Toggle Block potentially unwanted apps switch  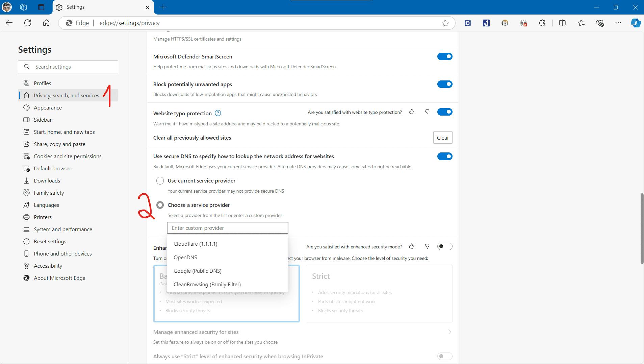tap(445, 84)
